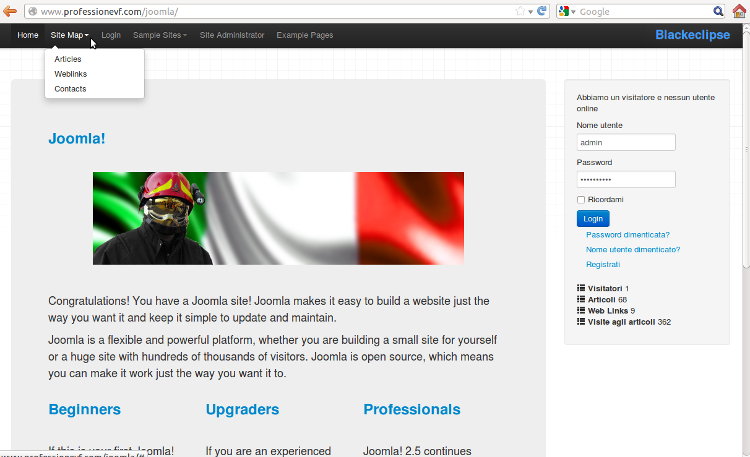Viewport: 750px width, 457px height.
Task: Open Site Administrator menu item
Action: click(x=232, y=35)
